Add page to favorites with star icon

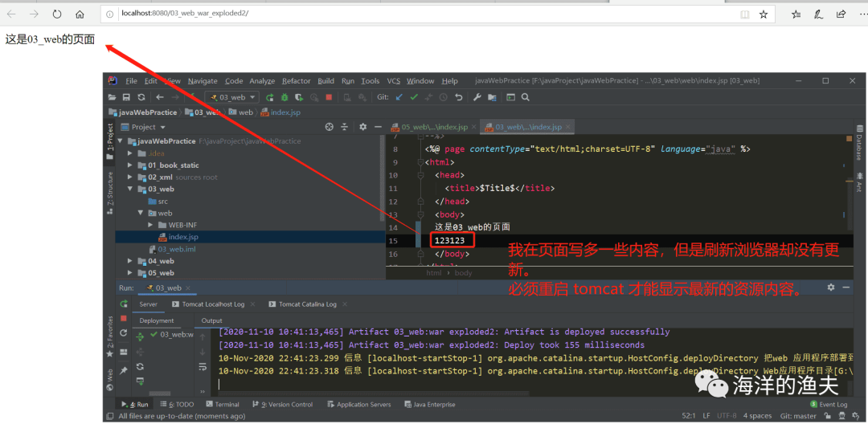[763, 14]
